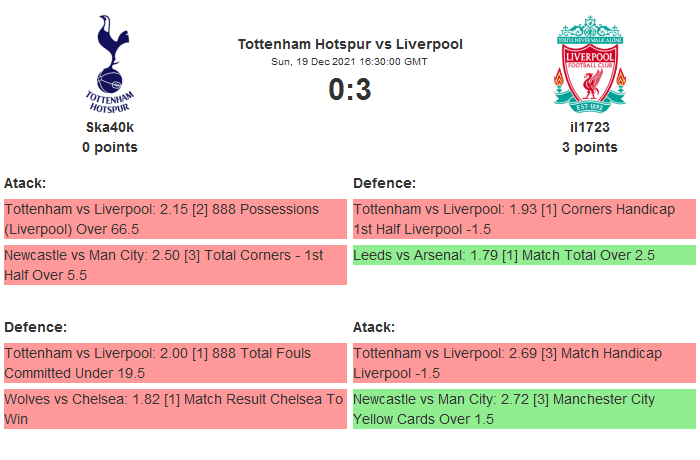Click the Tottenham Hotspur vs Liverpool title

[x=350, y=44]
